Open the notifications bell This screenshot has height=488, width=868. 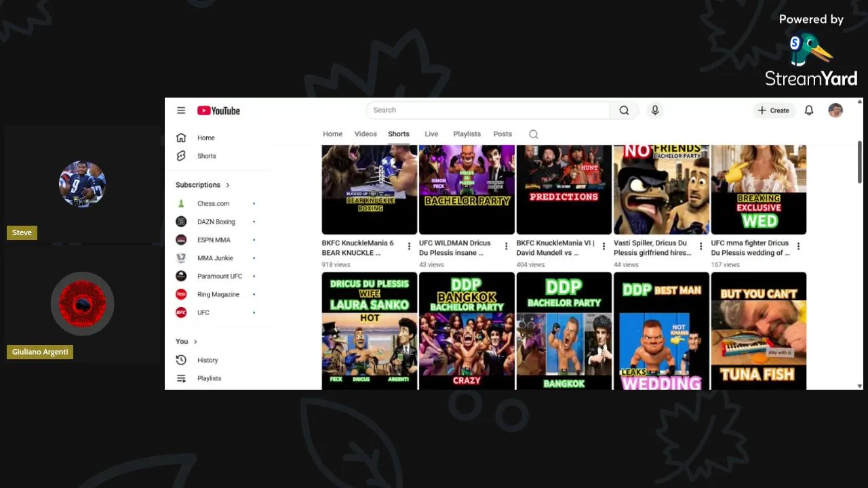(809, 110)
